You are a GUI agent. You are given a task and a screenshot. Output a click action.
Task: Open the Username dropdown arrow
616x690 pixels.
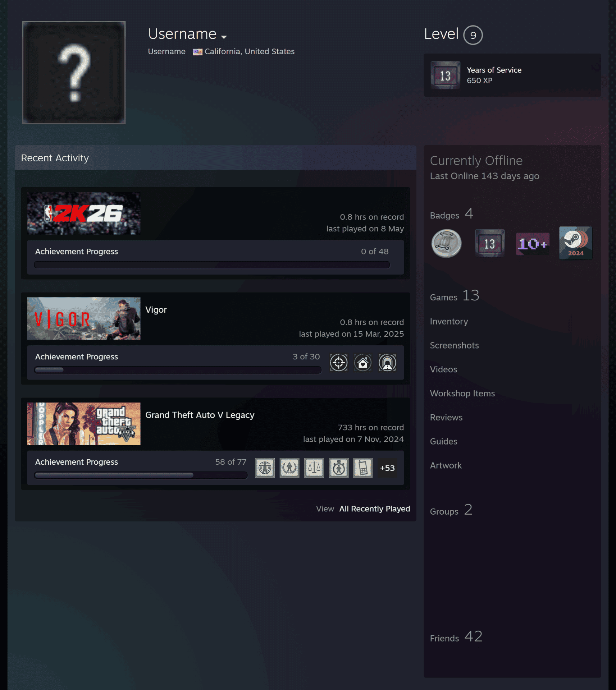224,37
